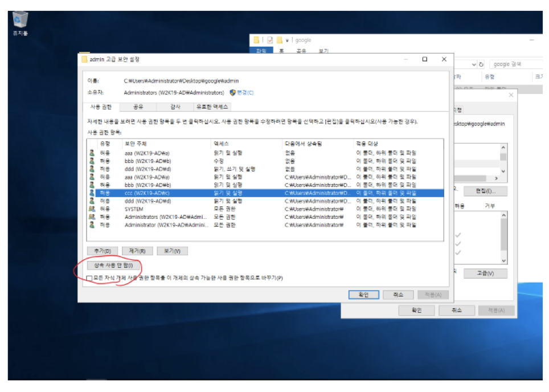
Task: Click the first folder icon in Explorer title bar
Action: [256, 40]
